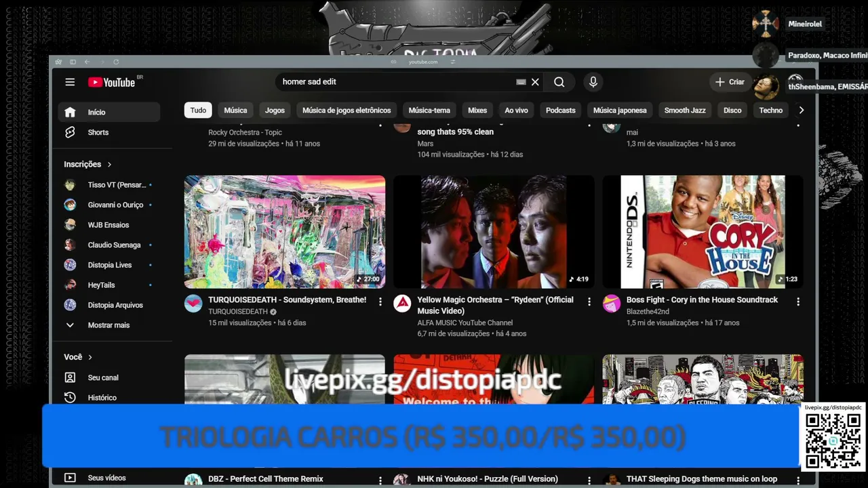
Task: Open options for THAT Sleeping Dogs theme video
Action: pyautogui.click(x=797, y=481)
